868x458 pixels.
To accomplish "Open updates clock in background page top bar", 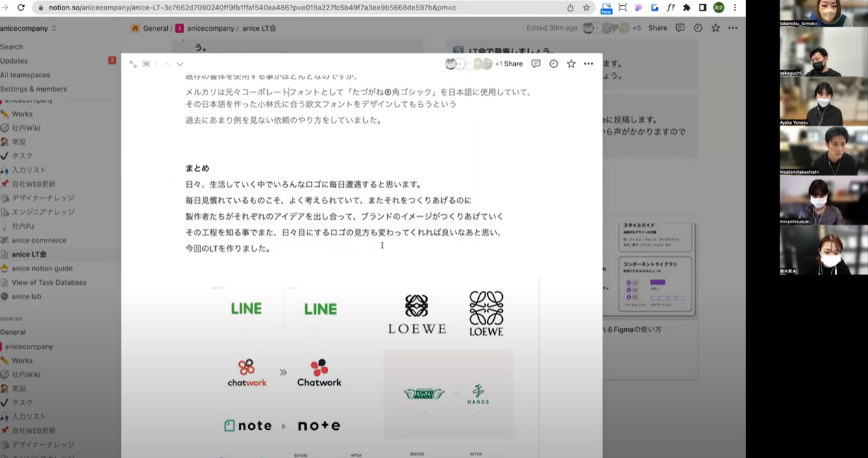I will (x=698, y=28).
